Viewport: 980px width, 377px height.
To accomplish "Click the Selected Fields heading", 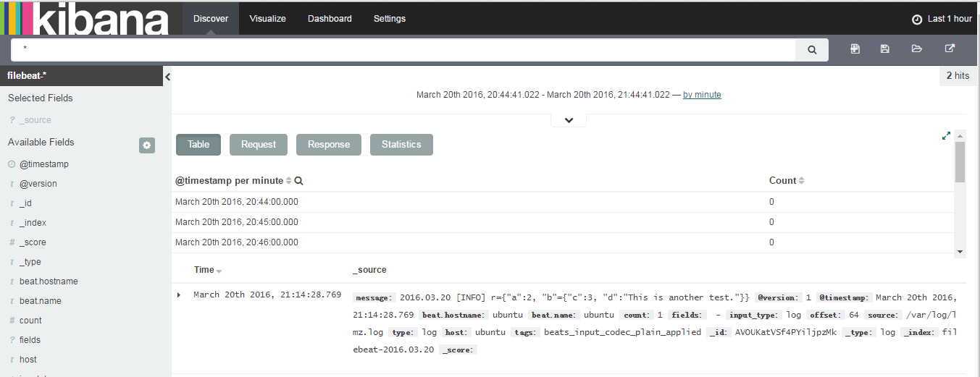I will pyautogui.click(x=41, y=98).
